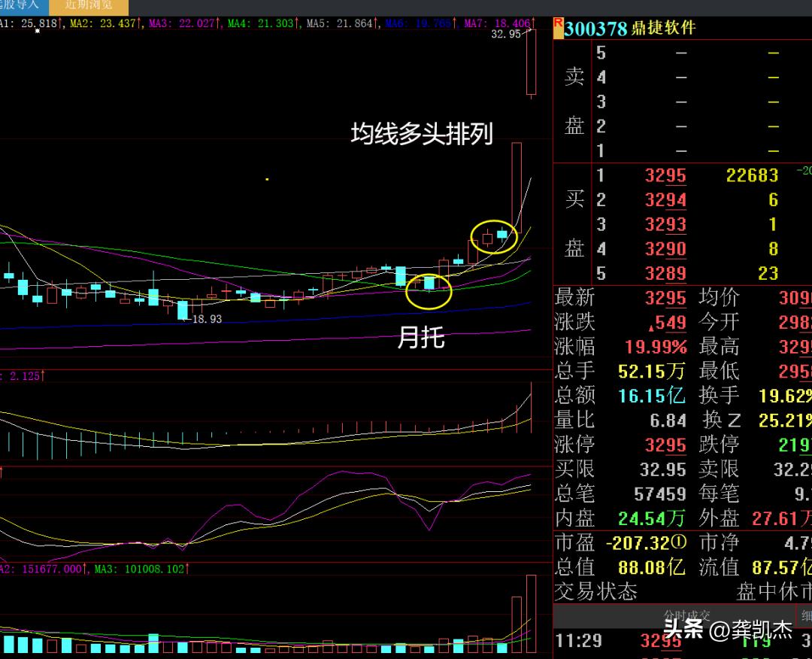Click the 18.93 low price marker
The image size is (812, 659).
click(x=208, y=319)
